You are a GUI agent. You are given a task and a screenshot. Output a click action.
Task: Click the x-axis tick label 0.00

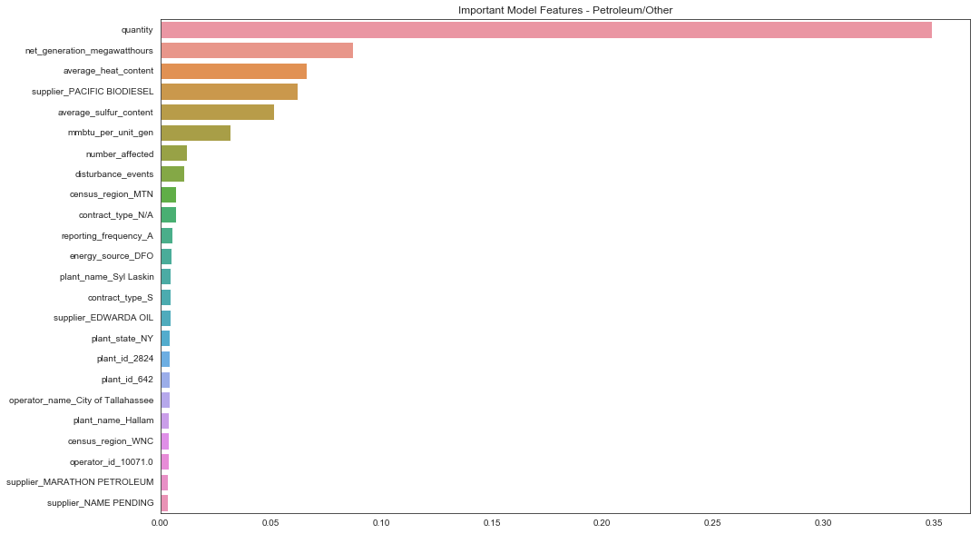(162, 523)
